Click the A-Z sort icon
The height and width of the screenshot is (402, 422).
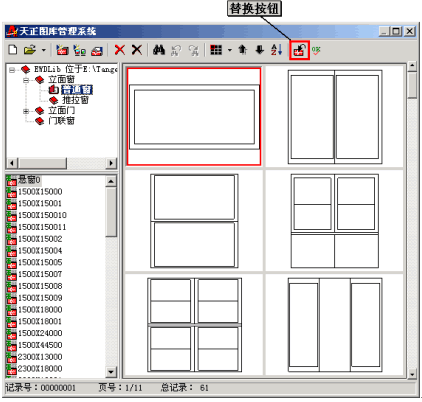(277, 50)
